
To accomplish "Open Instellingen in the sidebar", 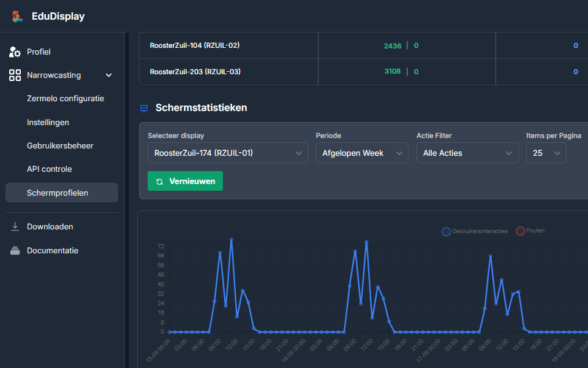I will point(48,123).
